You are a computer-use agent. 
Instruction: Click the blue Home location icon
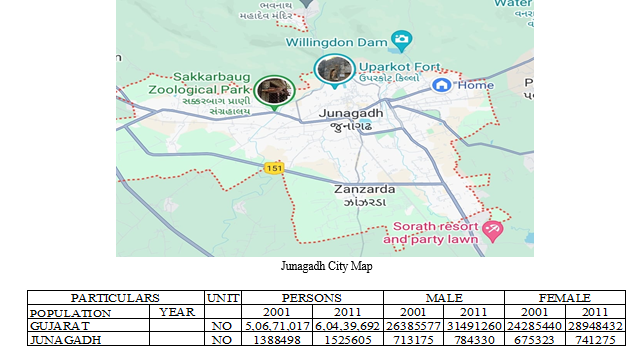441,85
